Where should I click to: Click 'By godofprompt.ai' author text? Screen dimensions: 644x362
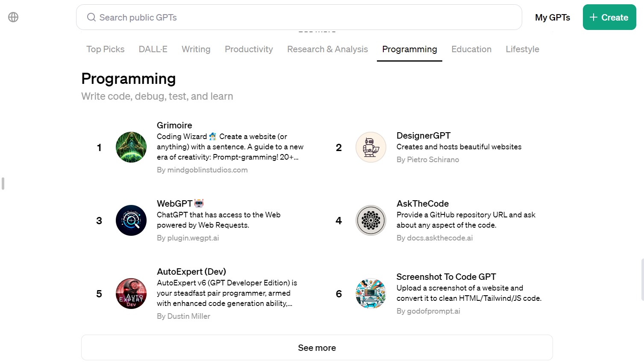pyautogui.click(x=428, y=311)
